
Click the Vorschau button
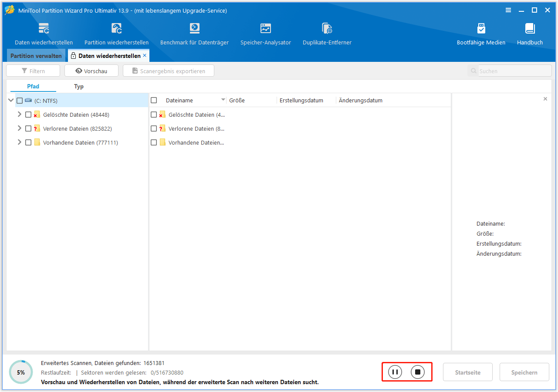tap(91, 71)
